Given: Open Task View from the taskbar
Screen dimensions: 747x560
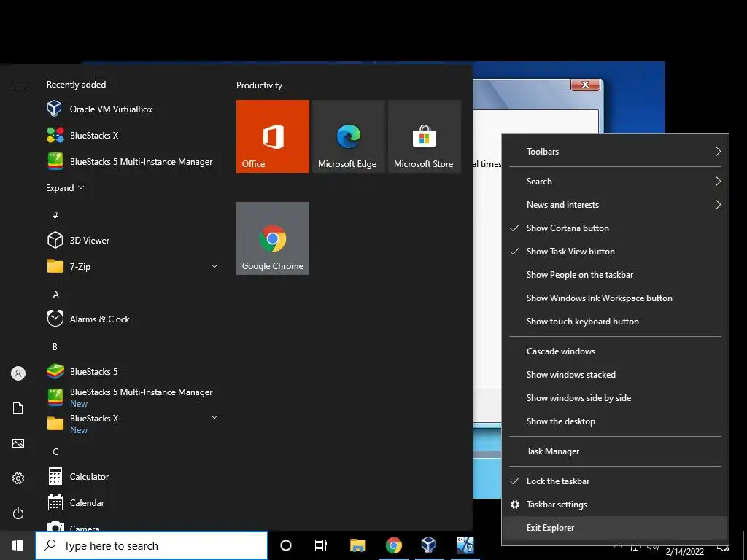Looking at the screenshot, I should tap(321, 545).
